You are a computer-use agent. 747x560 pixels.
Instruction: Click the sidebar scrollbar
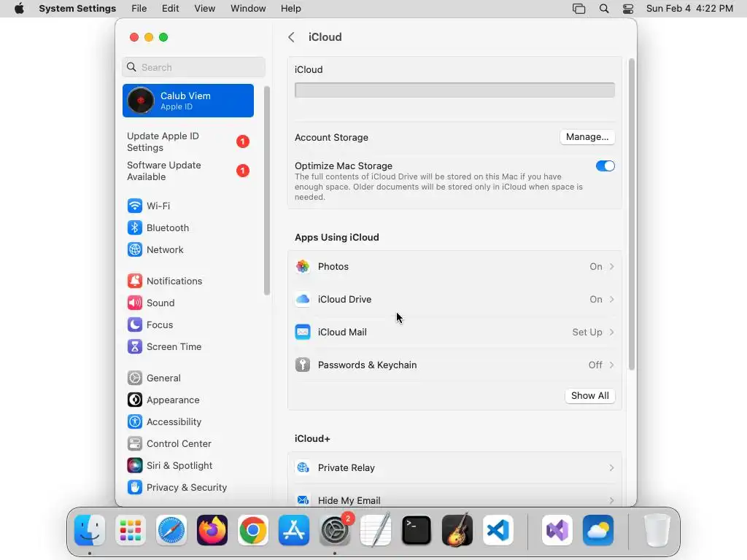point(267,190)
